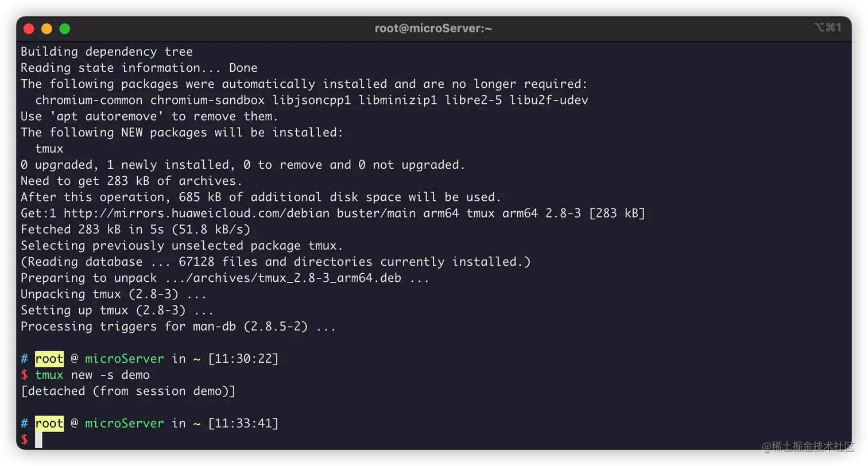The image size is (868, 466).
Task: Click the 'Processing triggers for man-db' line
Action: click(178, 327)
